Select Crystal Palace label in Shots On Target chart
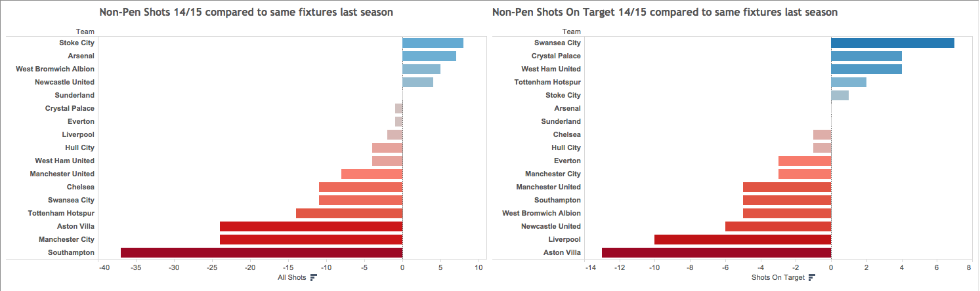Viewport: 980px width, 291px height. (x=556, y=56)
